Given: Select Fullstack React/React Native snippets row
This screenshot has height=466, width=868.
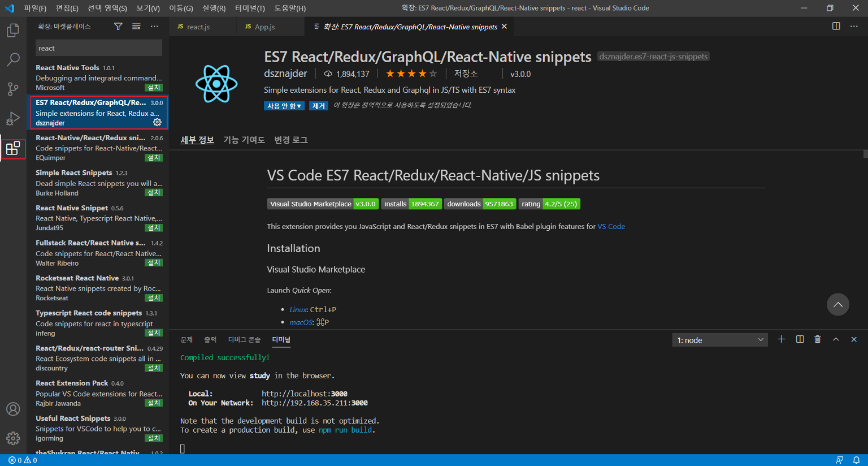Looking at the screenshot, I should [99, 253].
